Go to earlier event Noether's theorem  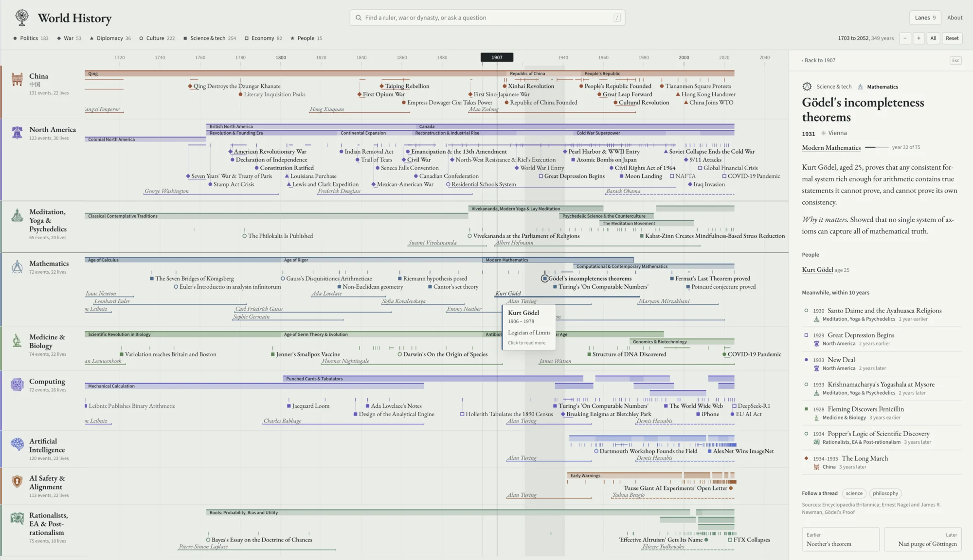coord(841,539)
